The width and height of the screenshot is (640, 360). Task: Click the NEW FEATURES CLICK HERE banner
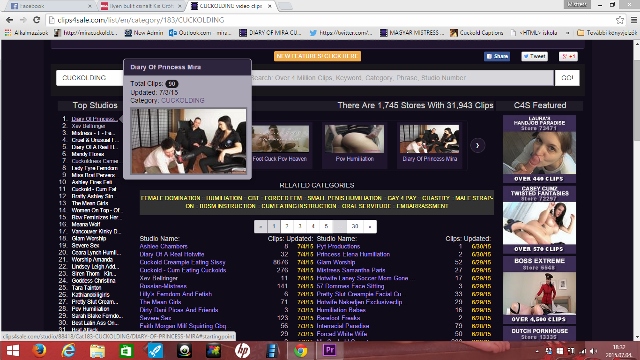click(317, 56)
